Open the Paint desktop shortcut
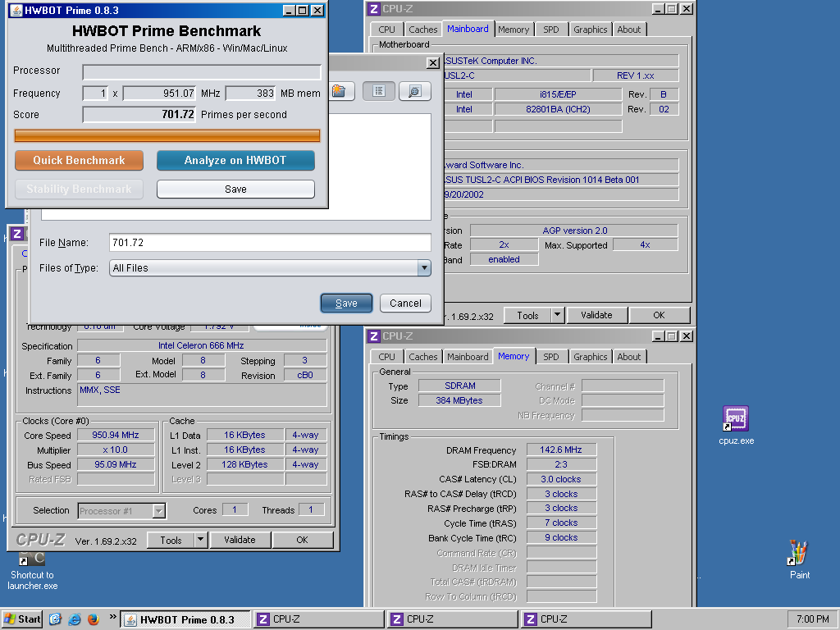The image size is (840, 630). (x=799, y=553)
